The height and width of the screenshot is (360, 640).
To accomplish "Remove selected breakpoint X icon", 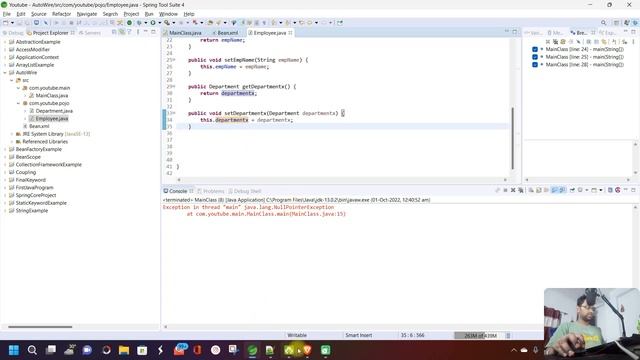I will pos(548,42).
